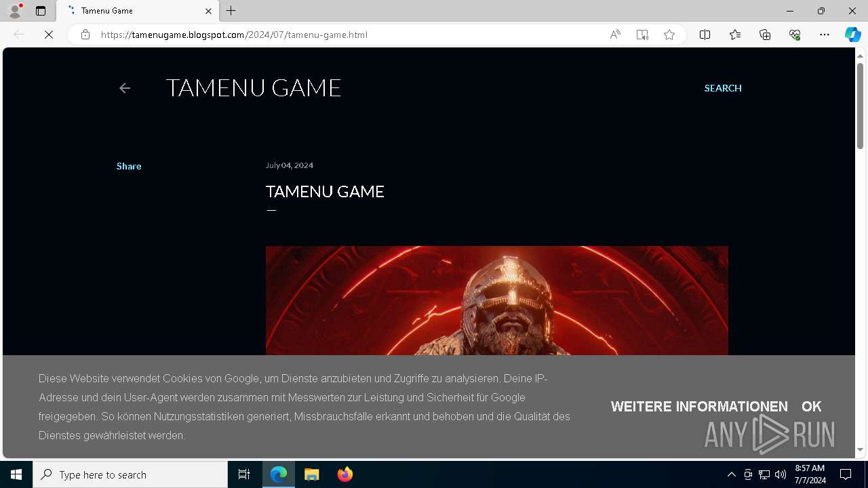Click the Share button
This screenshot has height=488, width=868.
[129, 166]
